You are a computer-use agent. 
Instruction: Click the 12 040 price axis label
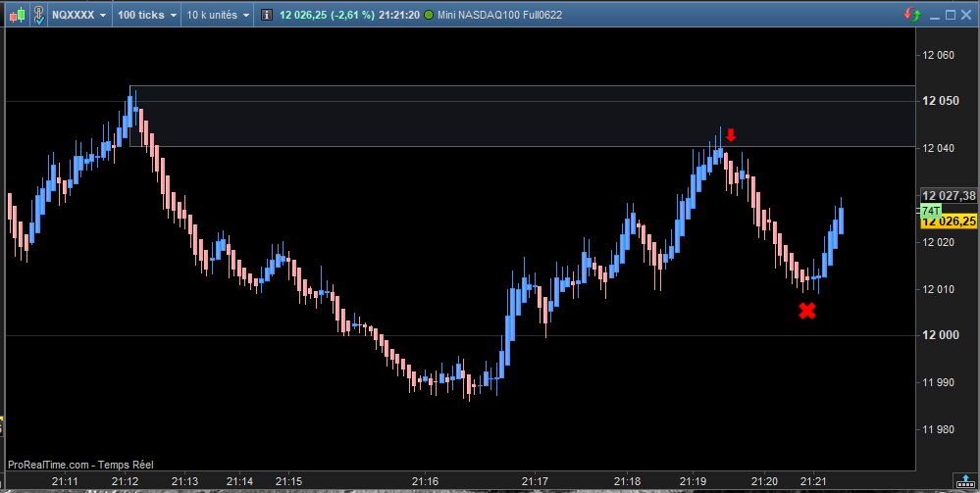tap(938, 148)
